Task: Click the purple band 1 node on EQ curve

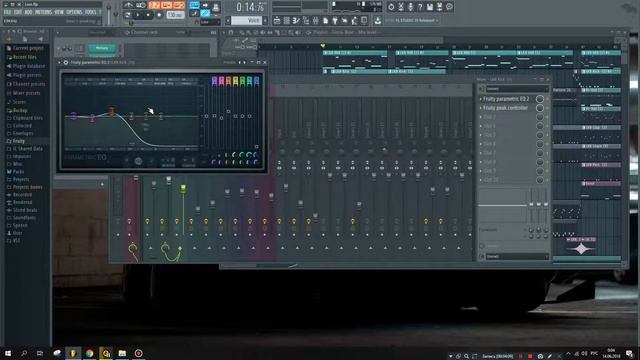Action: 73,116
